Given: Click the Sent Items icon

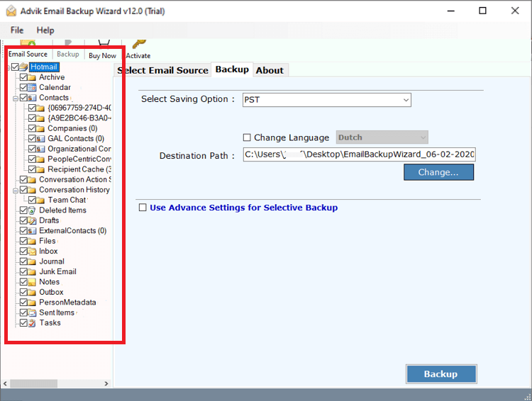Looking at the screenshot, I should point(33,312).
